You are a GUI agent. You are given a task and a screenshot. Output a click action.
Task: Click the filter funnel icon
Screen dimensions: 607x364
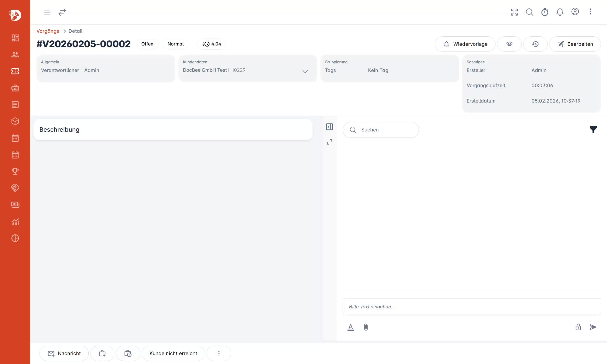pyautogui.click(x=593, y=129)
